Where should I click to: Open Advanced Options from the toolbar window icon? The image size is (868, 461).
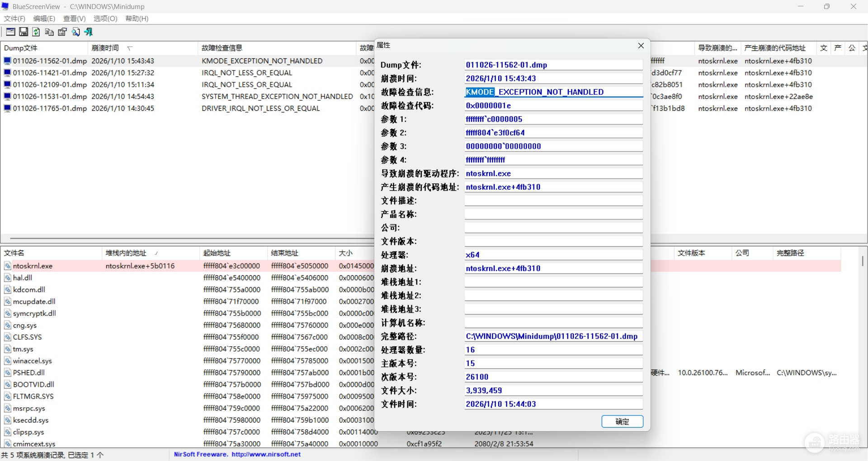[10, 32]
